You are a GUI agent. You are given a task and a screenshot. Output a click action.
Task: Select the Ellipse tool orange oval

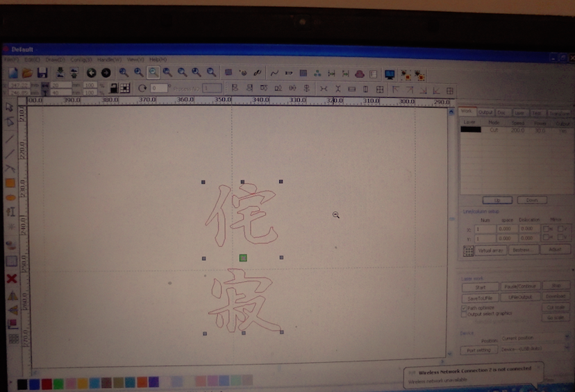10,198
